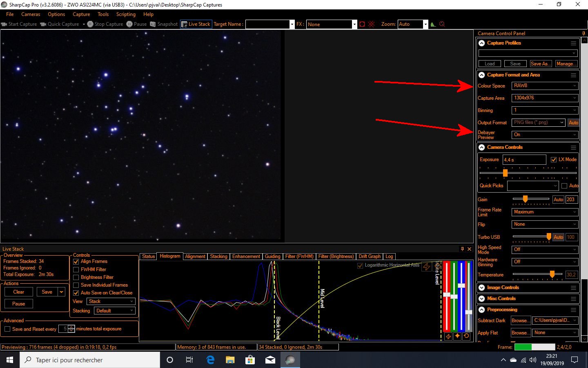Image resolution: width=588 pixels, height=368 pixels.
Task: Open the Colour Space RAW8 dropdown
Action: coord(545,86)
